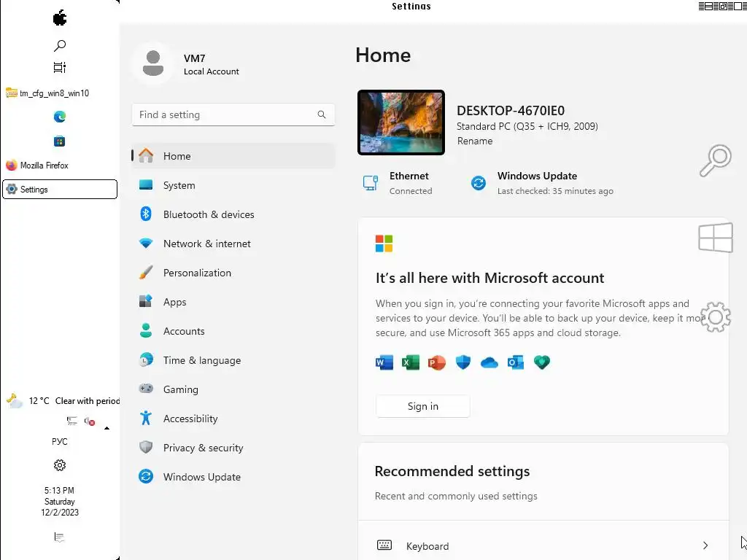Click the Sign in button
The width and height of the screenshot is (747, 560).
(423, 406)
